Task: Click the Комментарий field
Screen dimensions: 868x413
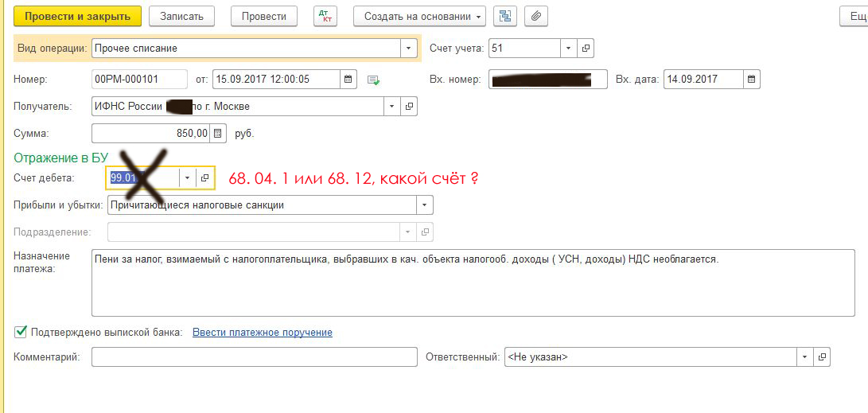Action: (x=254, y=357)
